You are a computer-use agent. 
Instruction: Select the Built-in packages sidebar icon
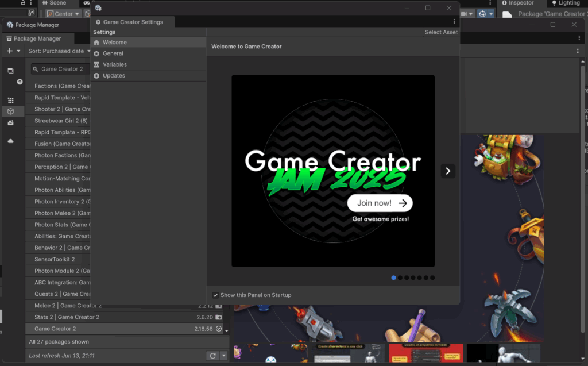(x=10, y=123)
